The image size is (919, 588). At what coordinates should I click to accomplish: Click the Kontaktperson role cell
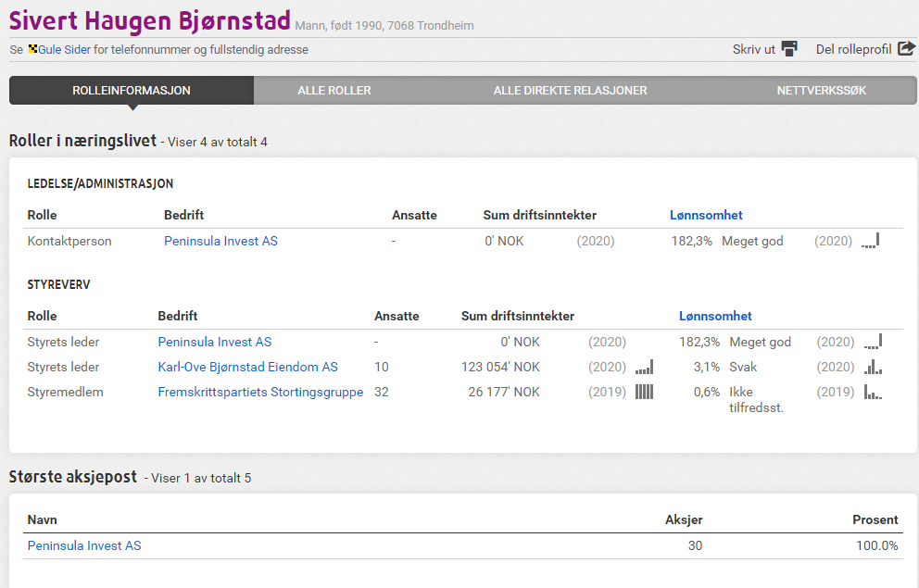(x=69, y=241)
